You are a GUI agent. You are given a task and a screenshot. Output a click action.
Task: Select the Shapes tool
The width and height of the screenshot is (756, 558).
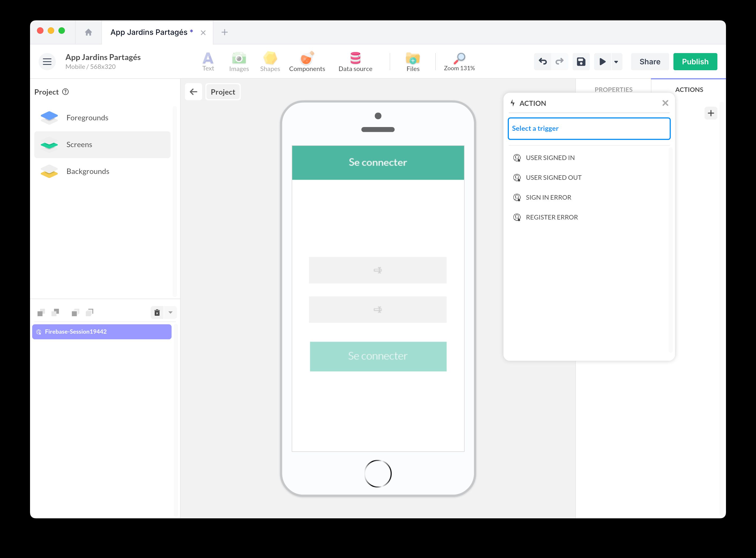point(270,61)
